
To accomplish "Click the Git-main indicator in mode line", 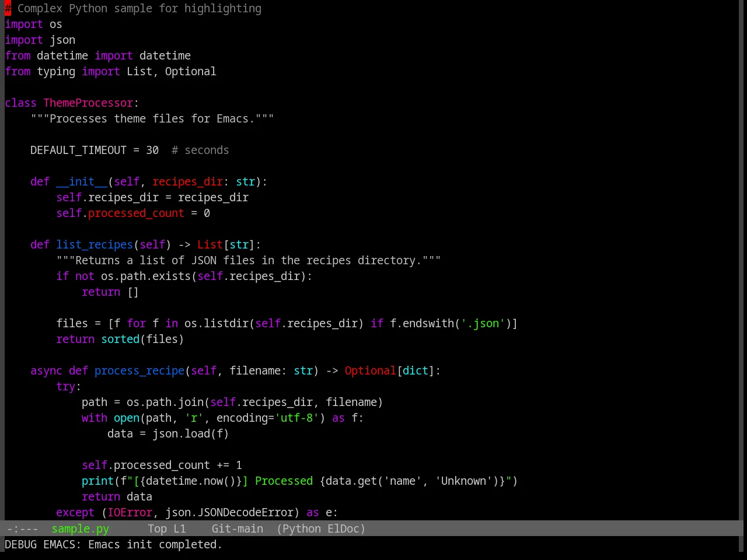I will pyautogui.click(x=237, y=528).
